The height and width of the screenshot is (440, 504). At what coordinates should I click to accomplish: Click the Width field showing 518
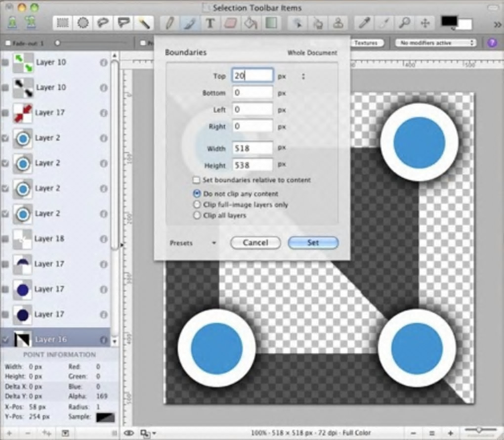click(252, 148)
